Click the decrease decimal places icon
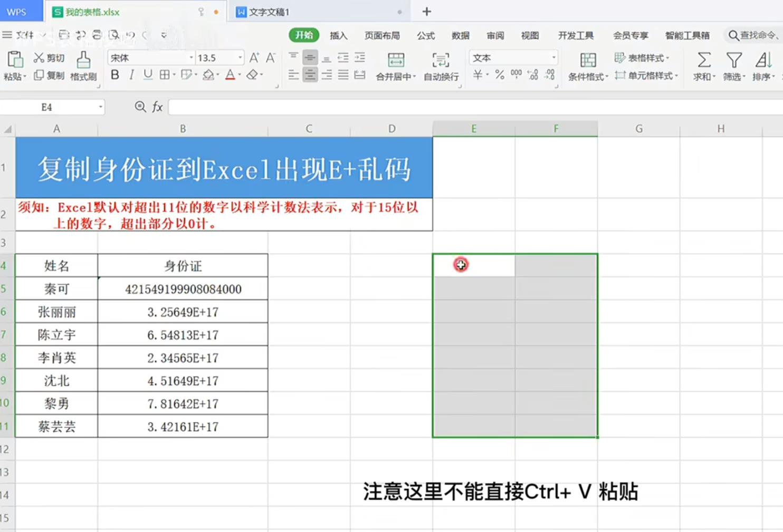This screenshot has height=532, width=783. (550, 74)
